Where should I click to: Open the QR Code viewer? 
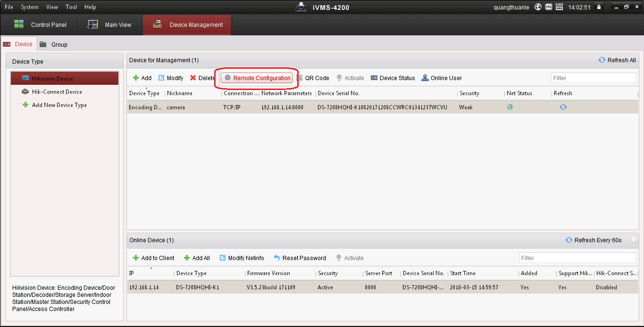tap(313, 78)
